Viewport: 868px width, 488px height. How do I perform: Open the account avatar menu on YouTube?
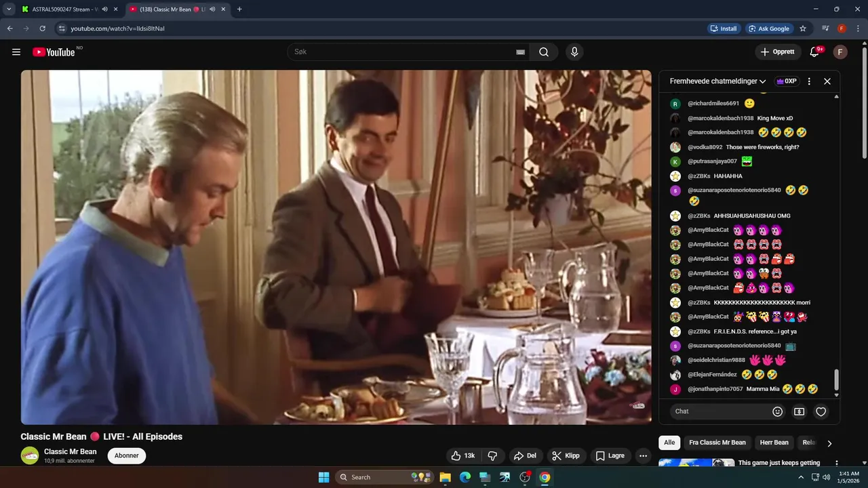pos(840,52)
